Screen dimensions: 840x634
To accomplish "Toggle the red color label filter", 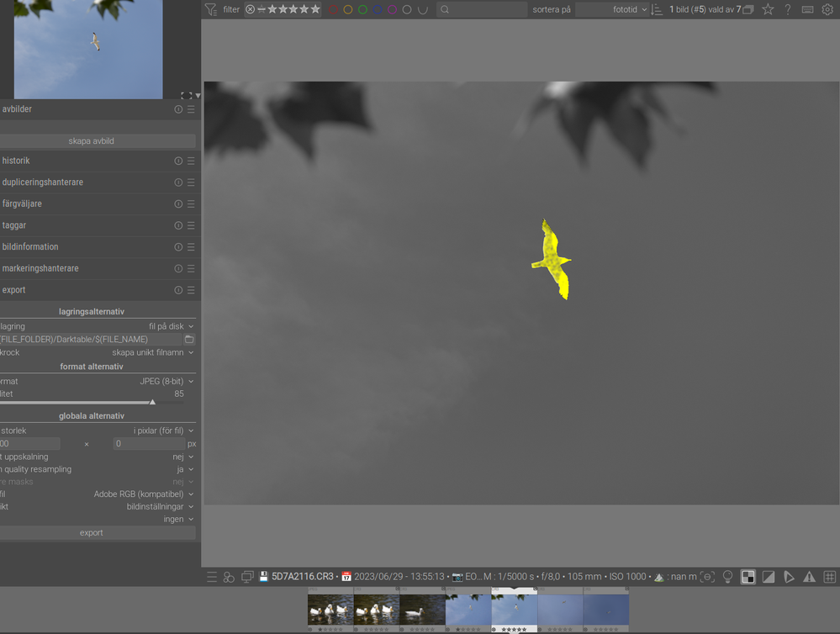I will [333, 9].
